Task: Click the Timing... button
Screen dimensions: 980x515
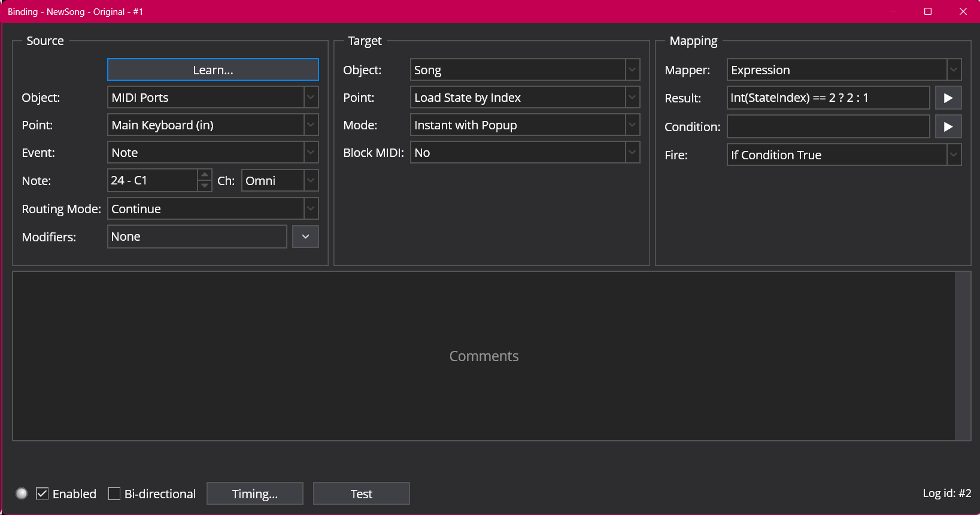Action: 255,493
